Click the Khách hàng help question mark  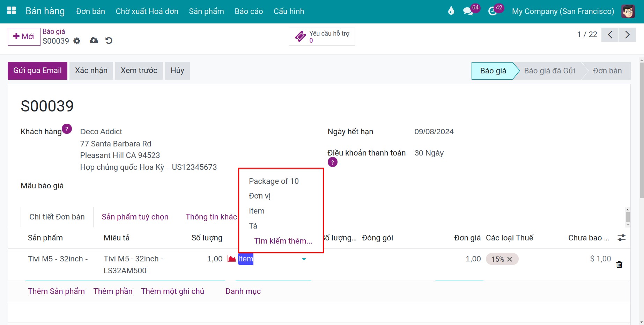[67, 129]
